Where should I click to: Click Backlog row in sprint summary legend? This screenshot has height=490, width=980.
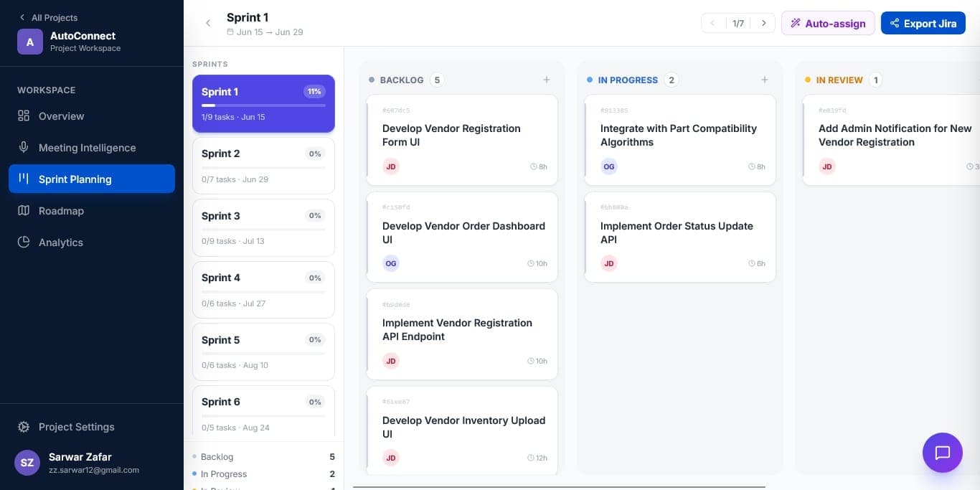[263, 457]
